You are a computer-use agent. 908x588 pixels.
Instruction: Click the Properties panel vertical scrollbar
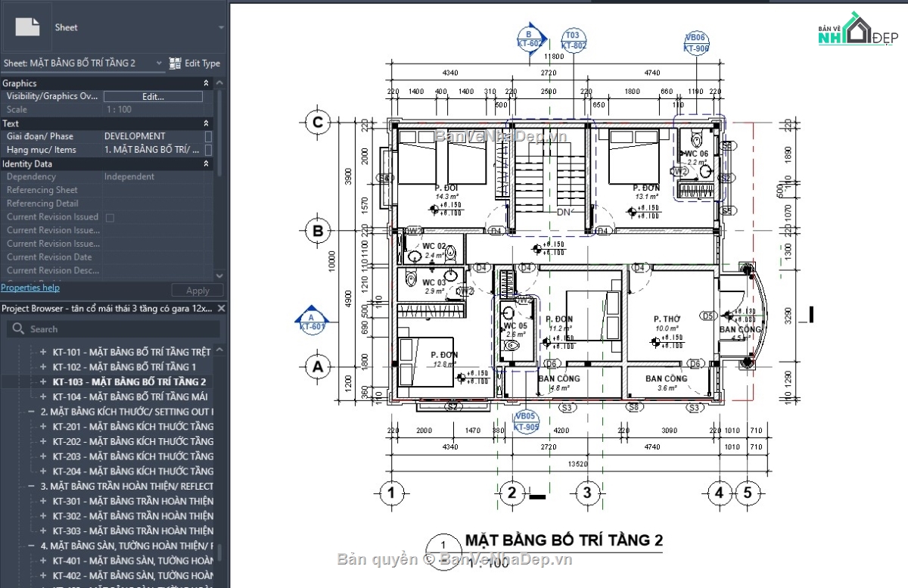(x=220, y=132)
